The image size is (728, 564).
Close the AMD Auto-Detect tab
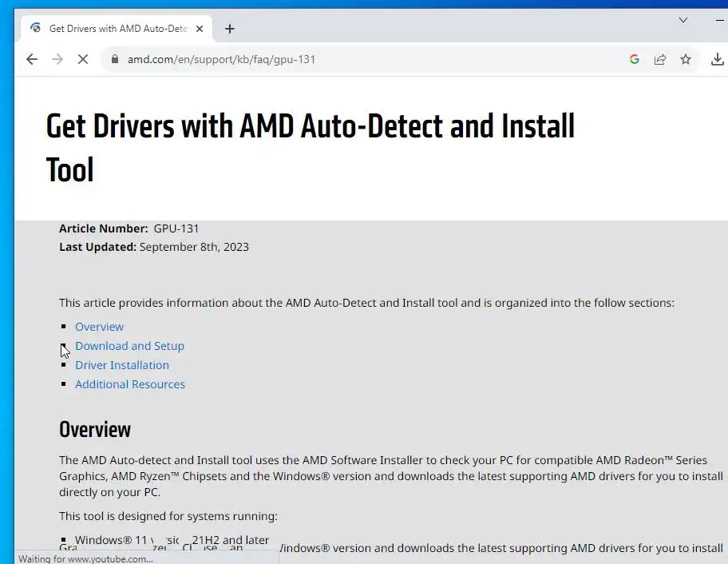click(x=200, y=29)
